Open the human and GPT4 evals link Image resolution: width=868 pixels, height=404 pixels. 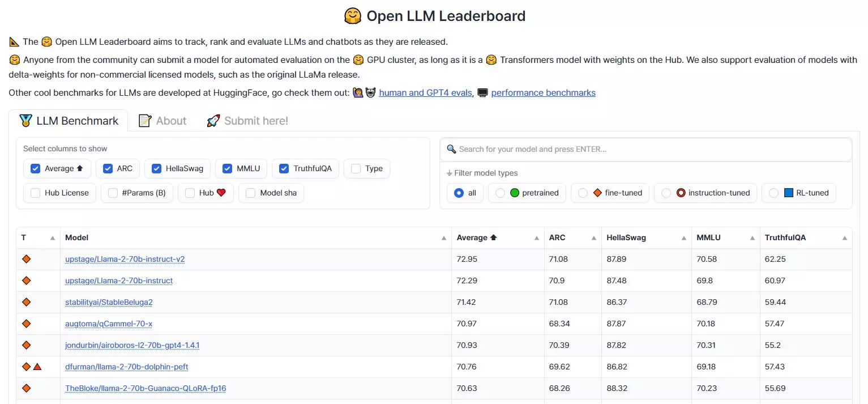pos(425,92)
